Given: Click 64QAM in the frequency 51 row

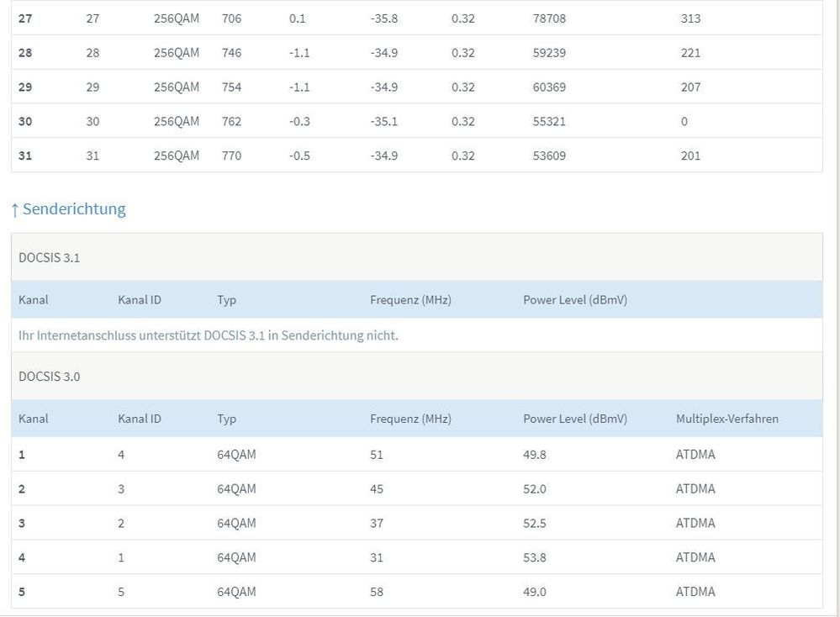Looking at the screenshot, I should (236, 454).
